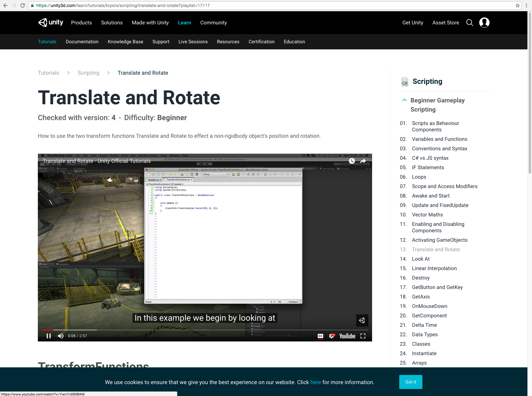Open lesson Awake and Start
Viewport: 532px width, 396px height.
tap(431, 196)
